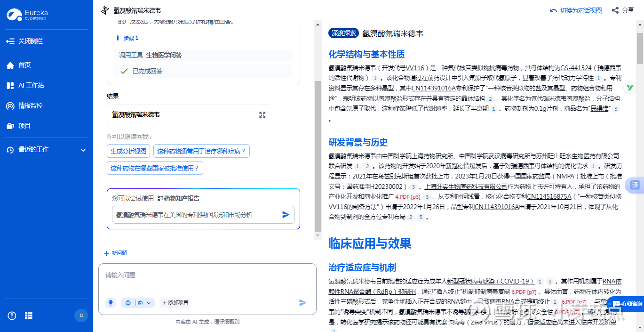This screenshot has height=332, width=644.
Task: Click the grey send arrow in question box
Action: tap(303, 303)
